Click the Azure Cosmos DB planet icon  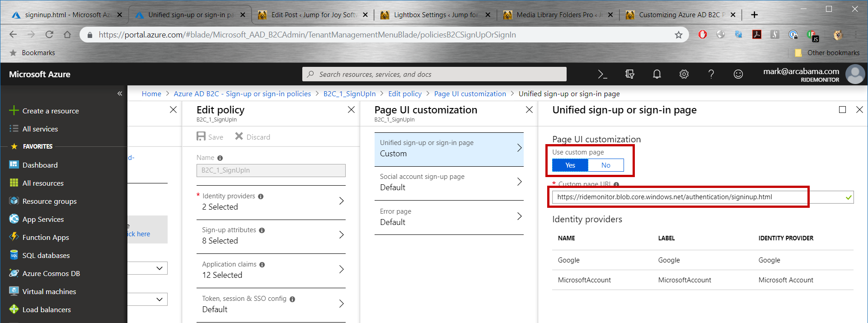[x=14, y=273]
